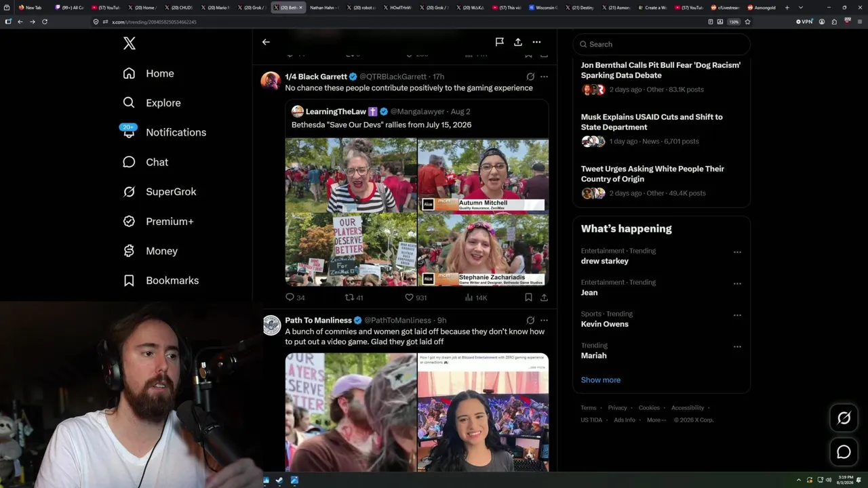Open Path To Manliness profile avatar
868x488 pixels.
pos(271,325)
